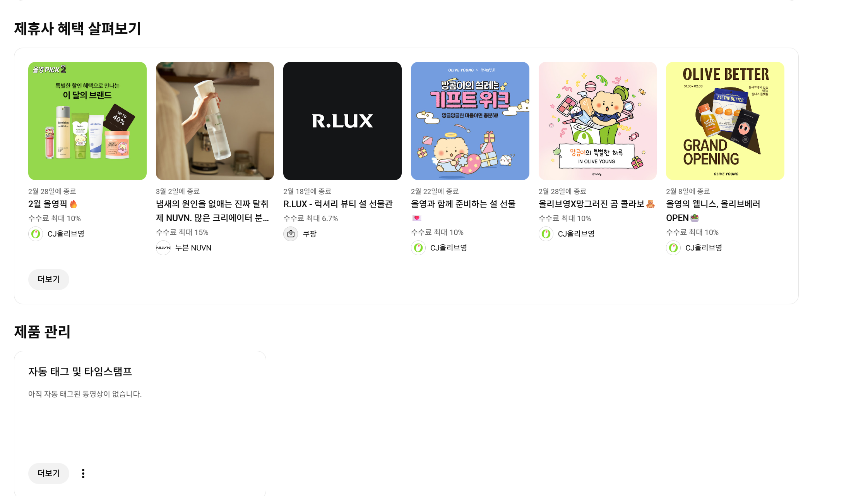Open the OLIVE BETTER GRAND OPENING thumbnail
Viewport: 868px width, 496px height.
click(725, 121)
